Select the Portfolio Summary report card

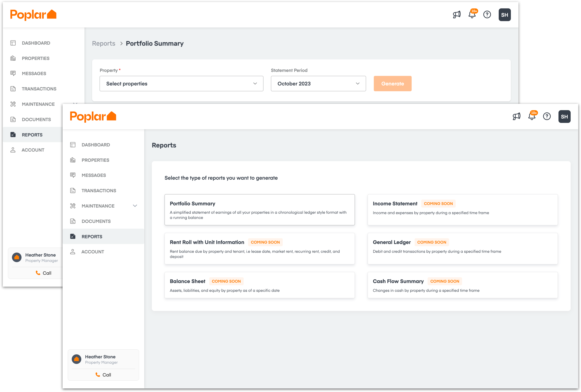click(x=260, y=210)
